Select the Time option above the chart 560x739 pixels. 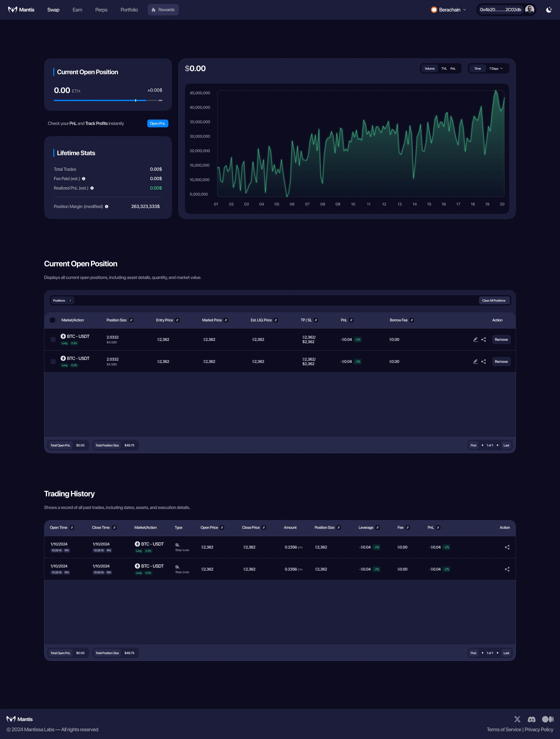(x=477, y=68)
